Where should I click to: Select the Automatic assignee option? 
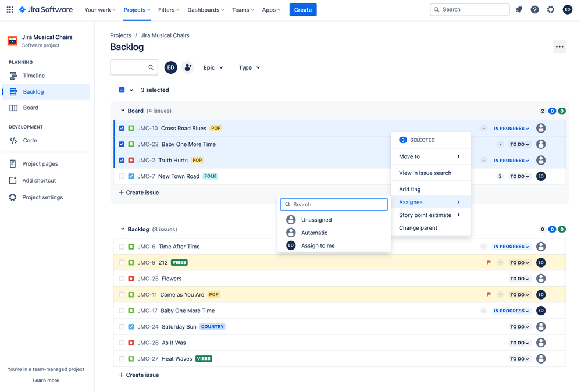coord(334,233)
